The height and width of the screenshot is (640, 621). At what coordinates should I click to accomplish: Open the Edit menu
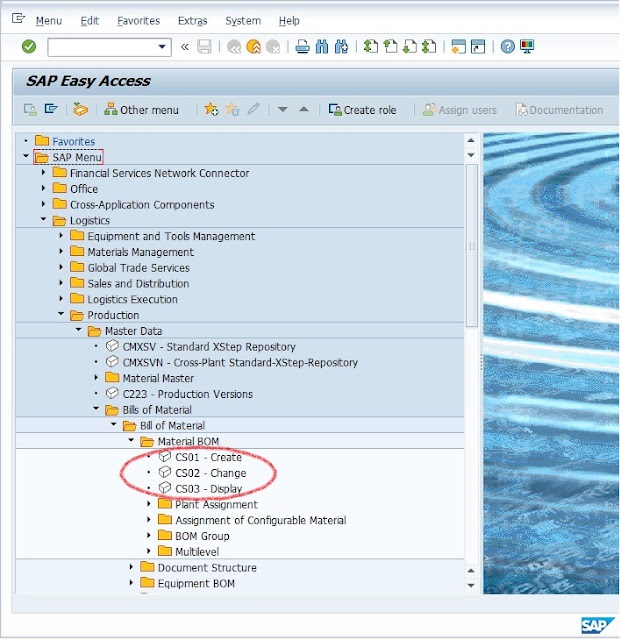click(x=89, y=20)
